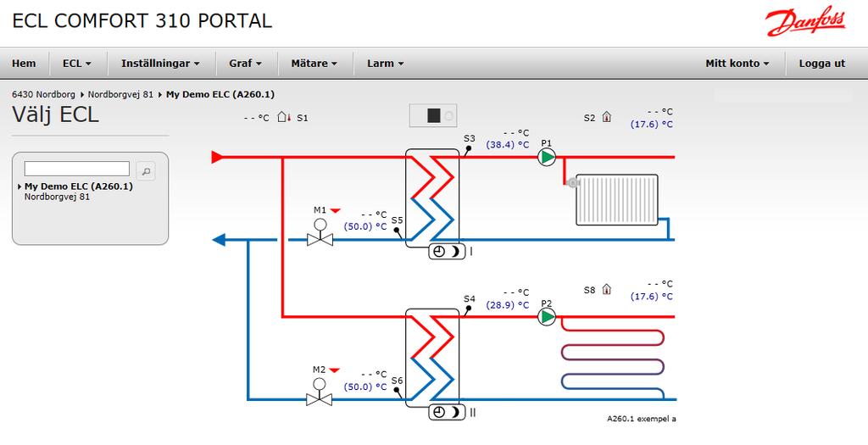The width and height of the screenshot is (868, 445).
Task: Click the S1 temperature reading
Action: click(256, 118)
